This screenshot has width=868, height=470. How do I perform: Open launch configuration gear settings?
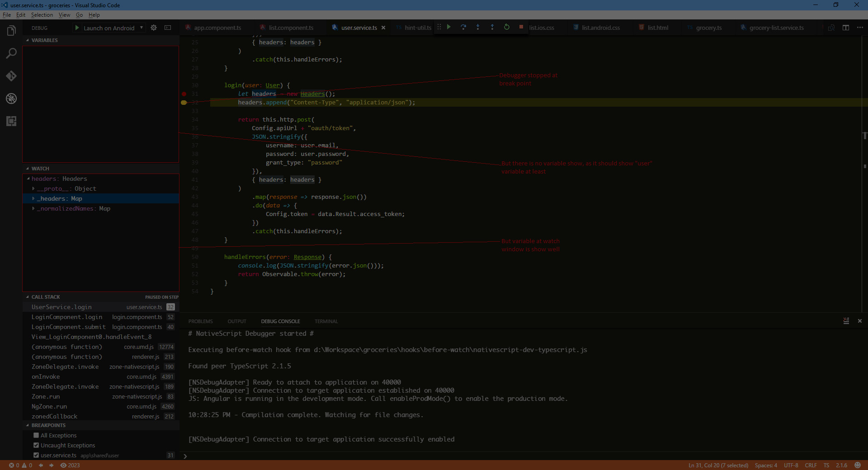click(154, 28)
